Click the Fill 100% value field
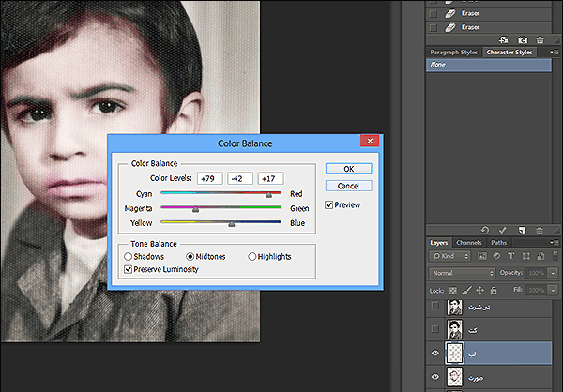 [x=537, y=290]
